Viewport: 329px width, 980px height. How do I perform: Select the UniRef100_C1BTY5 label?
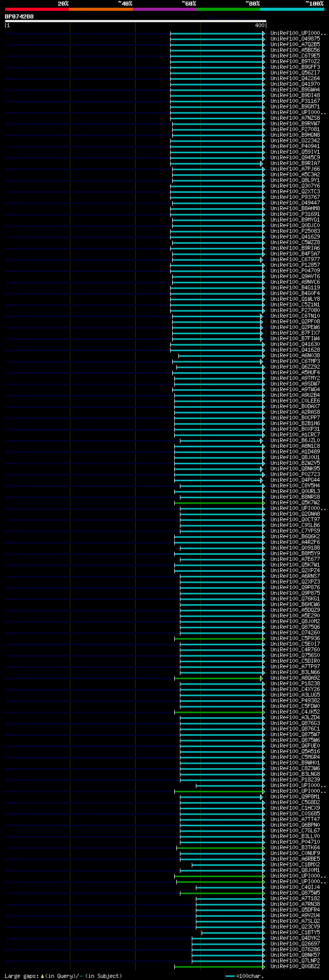pyautogui.click(x=295, y=932)
